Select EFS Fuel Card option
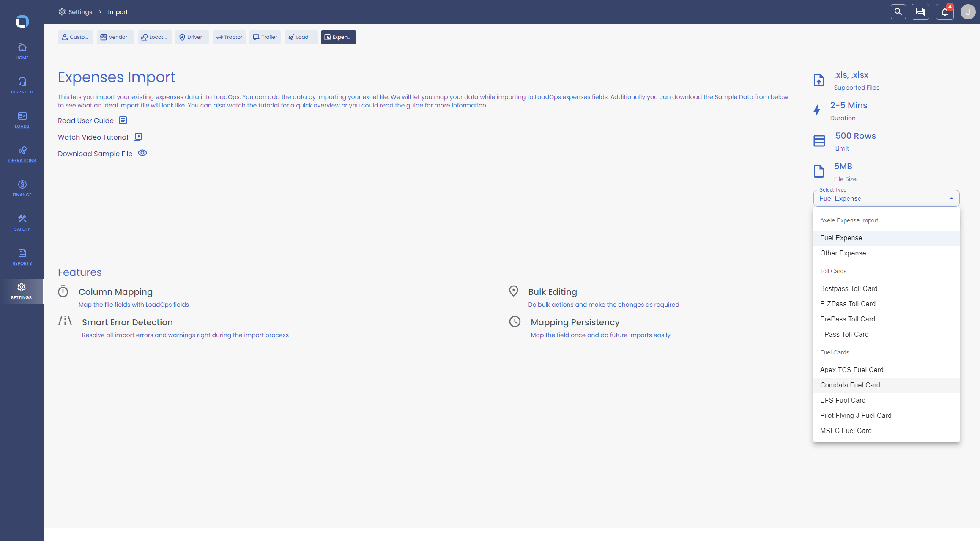This screenshot has height=541, width=980. pos(887,400)
